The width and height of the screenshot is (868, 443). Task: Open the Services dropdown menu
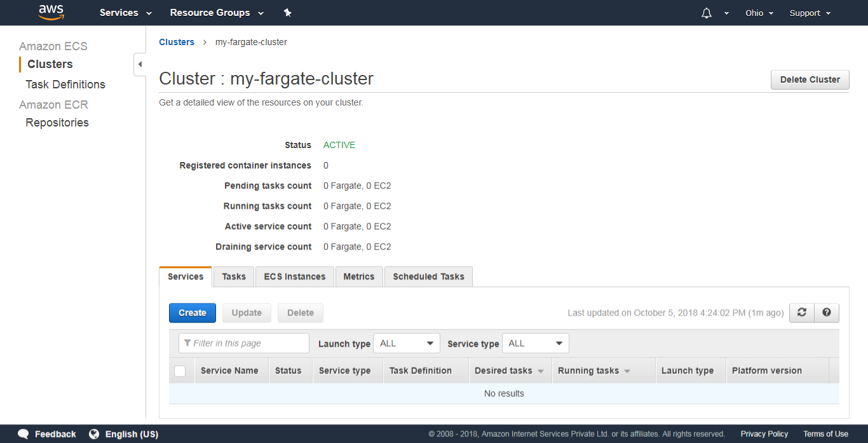[126, 13]
